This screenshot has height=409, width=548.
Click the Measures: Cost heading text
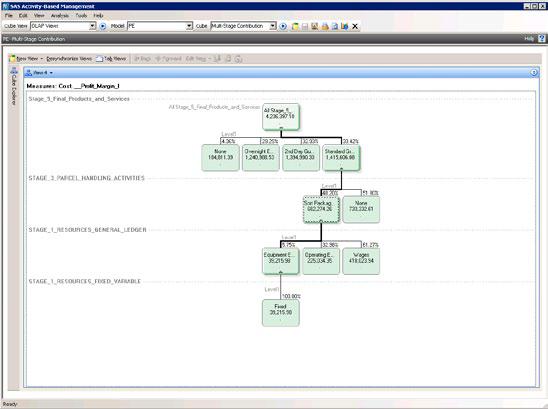(73, 86)
